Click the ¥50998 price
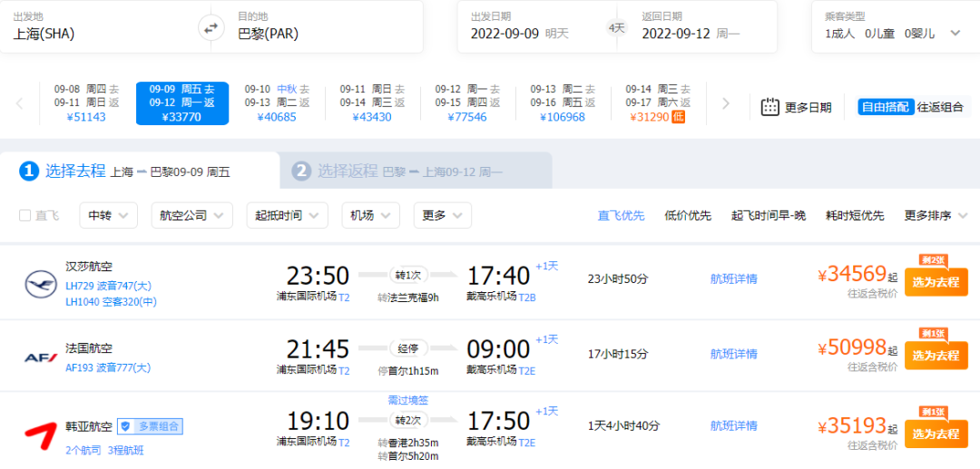The width and height of the screenshot is (980, 469). pyautogui.click(x=853, y=347)
